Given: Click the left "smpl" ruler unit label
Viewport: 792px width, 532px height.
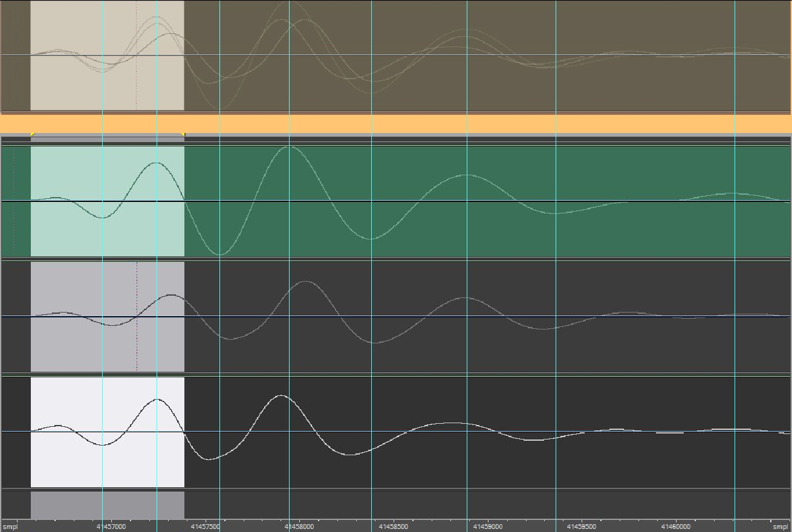Looking at the screenshot, I should click(x=10, y=527).
